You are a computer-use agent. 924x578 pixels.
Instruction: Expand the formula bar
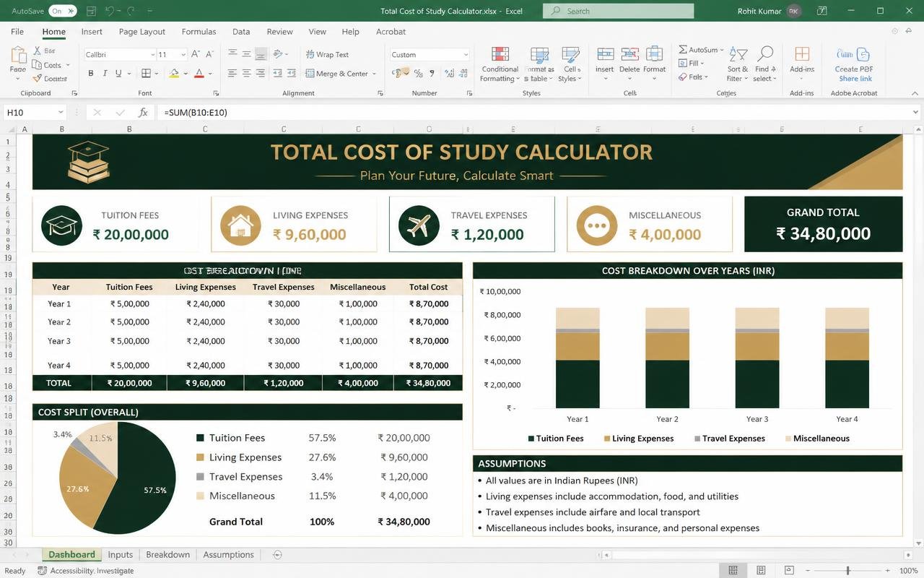(x=915, y=112)
